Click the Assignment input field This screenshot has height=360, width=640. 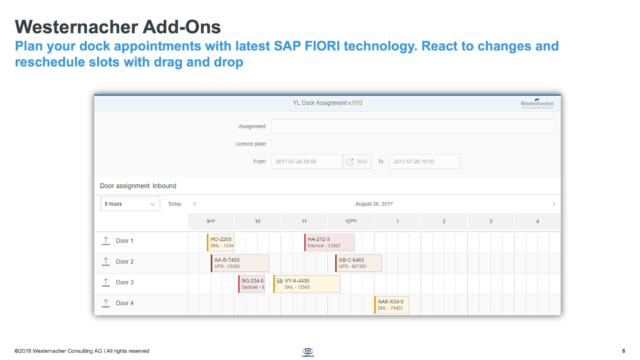click(x=413, y=127)
